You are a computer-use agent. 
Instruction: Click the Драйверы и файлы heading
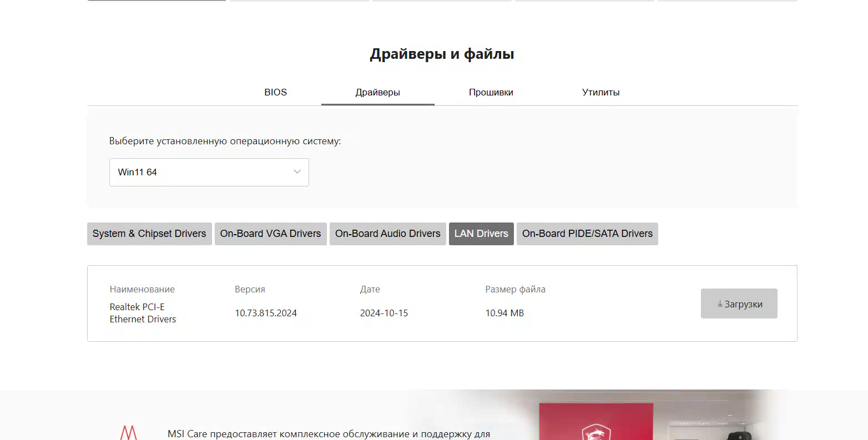442,54
